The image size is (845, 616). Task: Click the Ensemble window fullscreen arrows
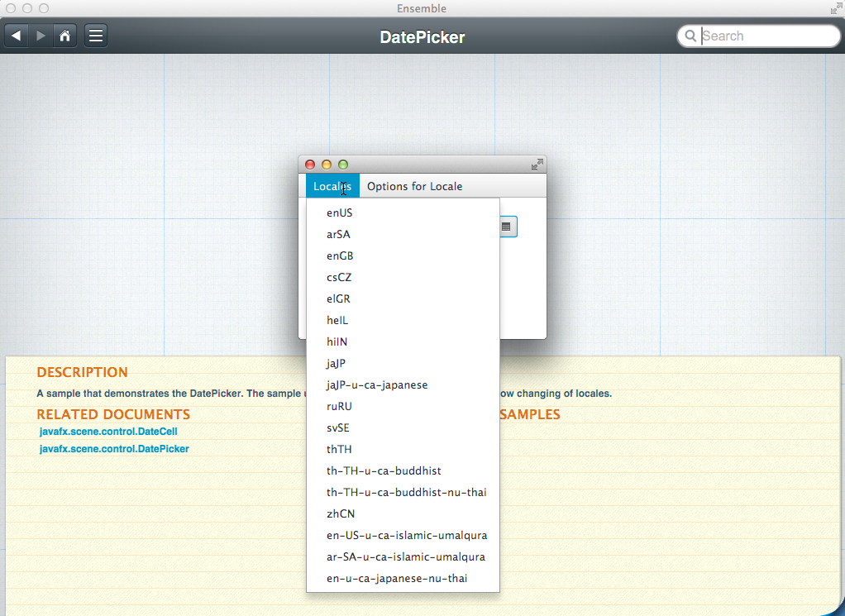(x=836, y=8)
